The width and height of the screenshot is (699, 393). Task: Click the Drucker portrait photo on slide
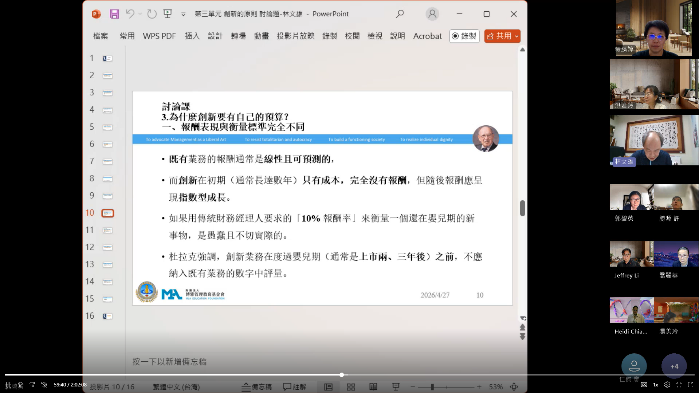(x=485, y=139)
